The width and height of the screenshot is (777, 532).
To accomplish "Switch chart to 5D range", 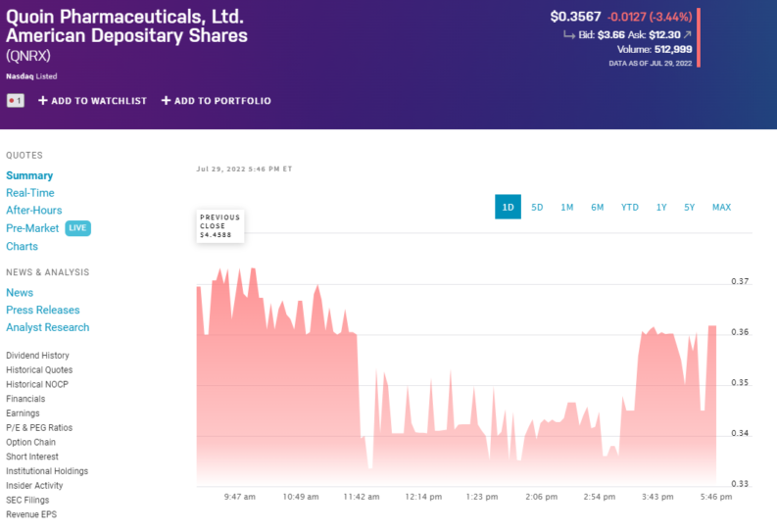I will 537,207.
